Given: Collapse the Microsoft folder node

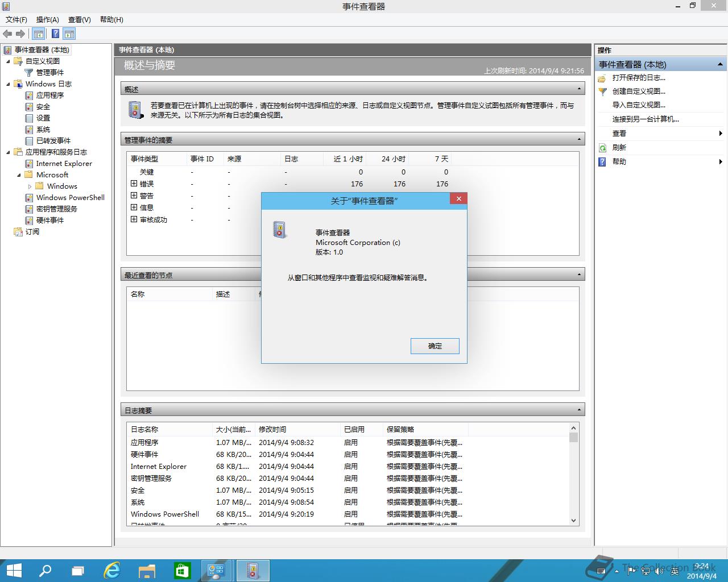Looking at the screenshot, I should [x=19, y=174].
